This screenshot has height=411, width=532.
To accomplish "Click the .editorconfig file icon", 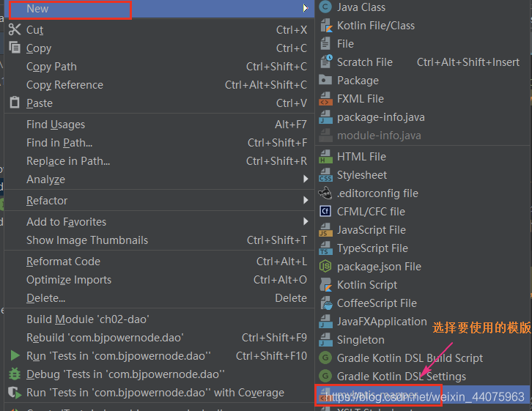I will [x=325, y=193].
